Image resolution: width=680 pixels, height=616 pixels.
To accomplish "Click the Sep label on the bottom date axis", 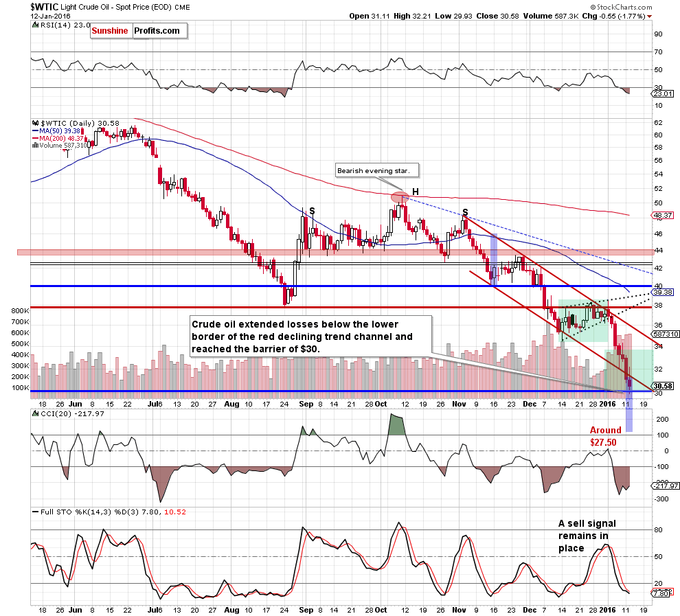I will tap(306, 610).
